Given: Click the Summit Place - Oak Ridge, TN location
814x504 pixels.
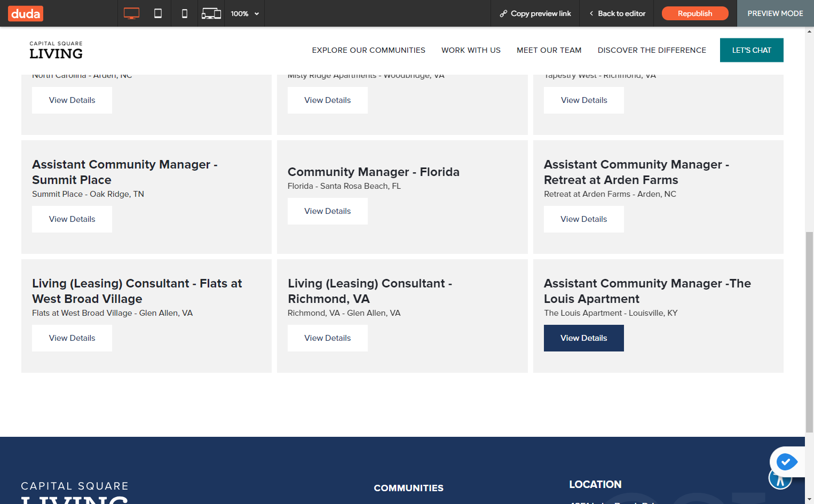Looking at the screenshot, I should click(x=88, y=194).
